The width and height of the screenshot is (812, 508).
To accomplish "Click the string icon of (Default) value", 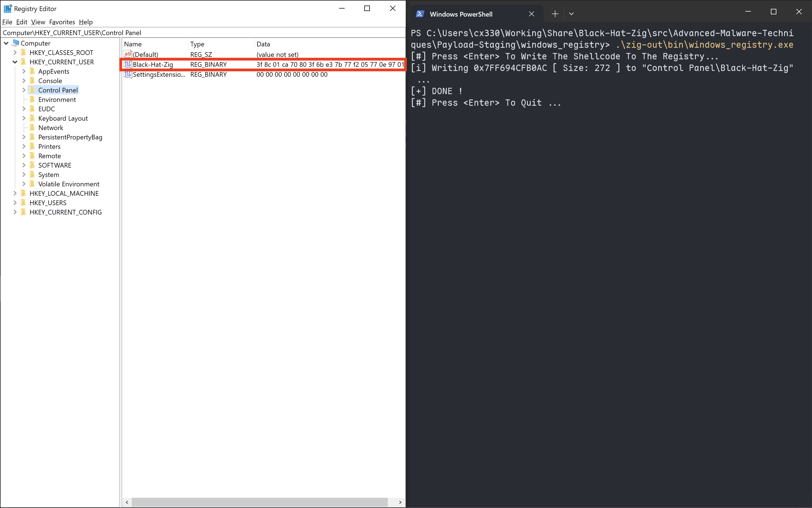I will tap(128, 54).
